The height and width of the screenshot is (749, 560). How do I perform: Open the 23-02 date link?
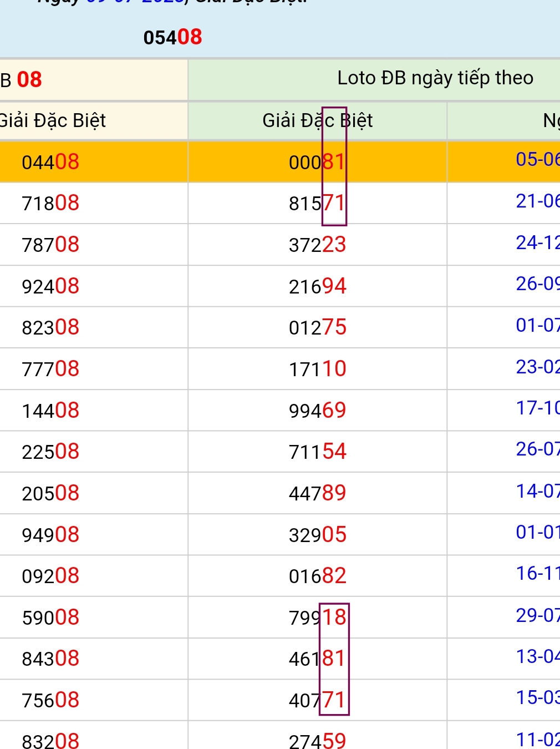point(537,367)
